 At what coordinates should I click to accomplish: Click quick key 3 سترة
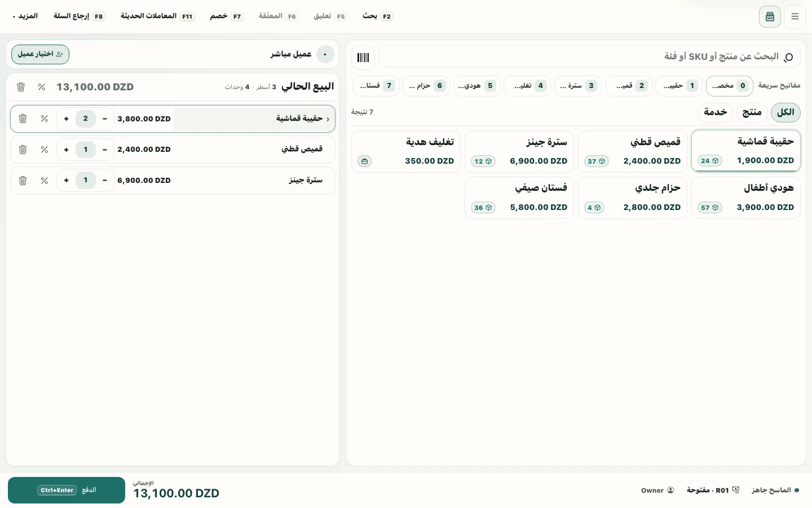coord(578,86)
